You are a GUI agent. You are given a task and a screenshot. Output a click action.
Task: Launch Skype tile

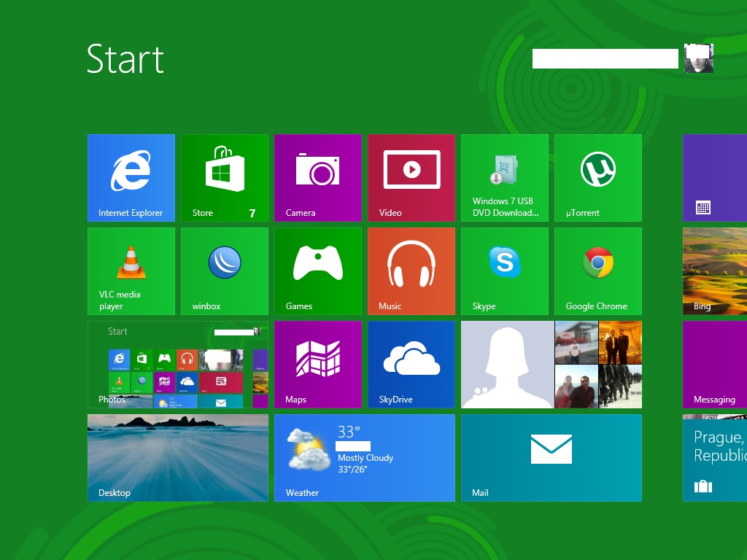[x=505, y=271]
